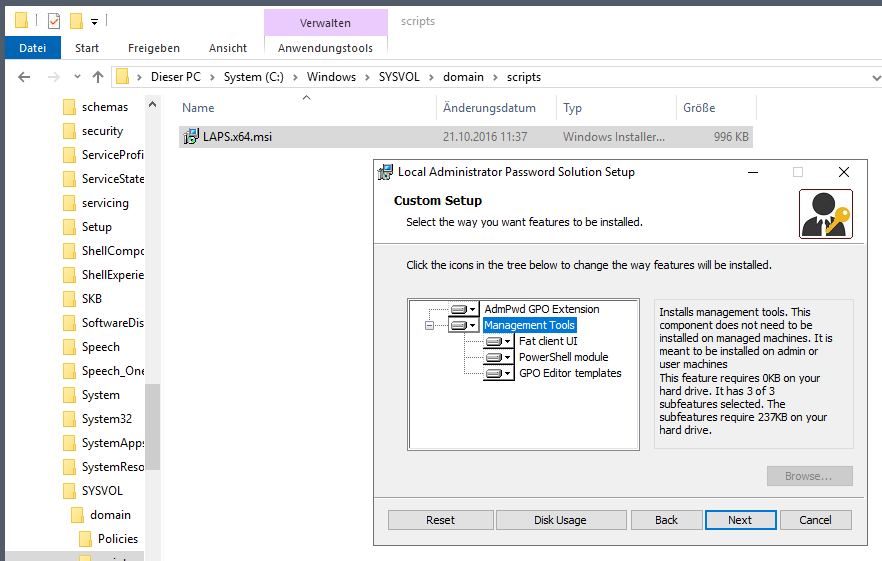Select GPO Editor templates feature label
This screenshot has width=882, height=561.
point(570,373)
